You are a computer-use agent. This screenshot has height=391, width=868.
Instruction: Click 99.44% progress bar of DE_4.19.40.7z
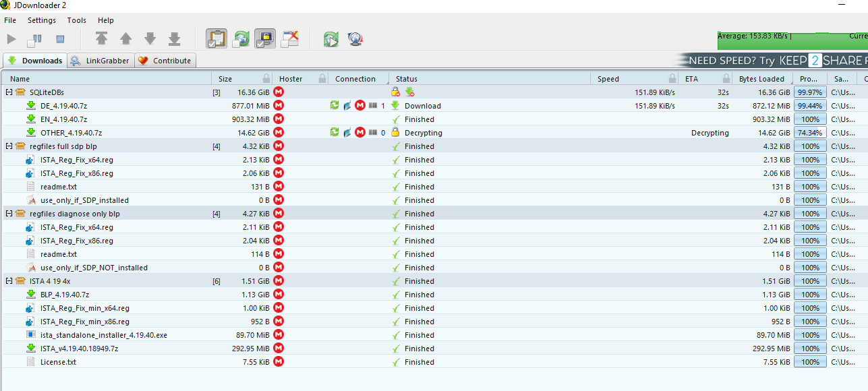coord(810,106)
